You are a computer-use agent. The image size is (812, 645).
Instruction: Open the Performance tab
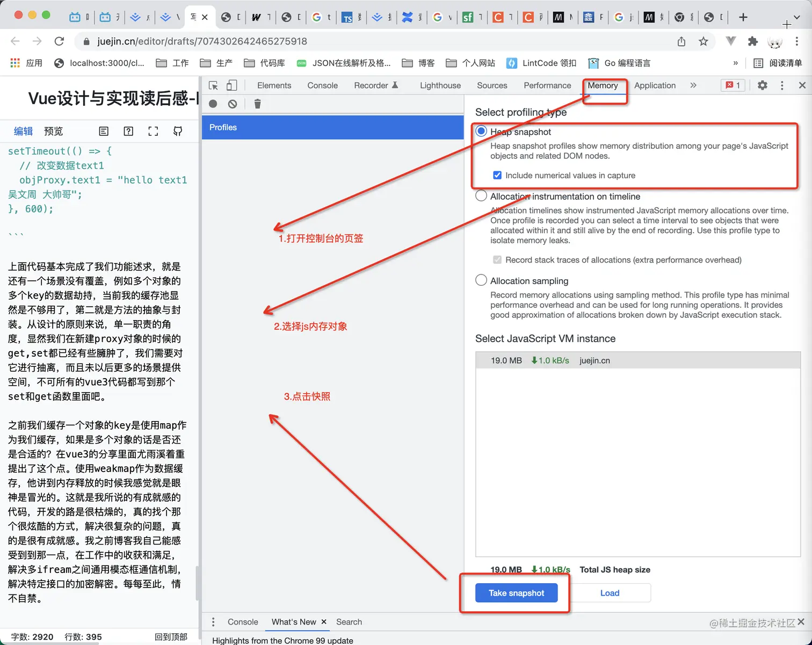(547, 85)
